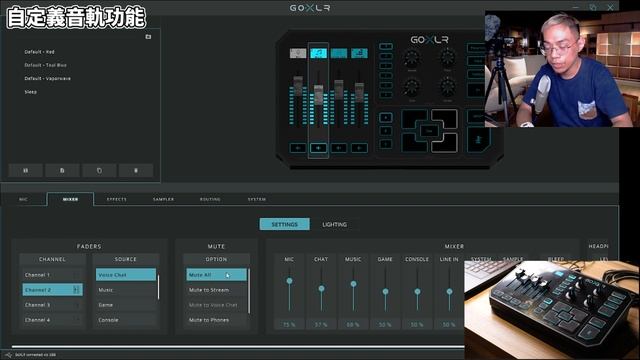Click the source list scrollbar
The width and height of the screenshot is (640, 360).
[x=158, y=287]
